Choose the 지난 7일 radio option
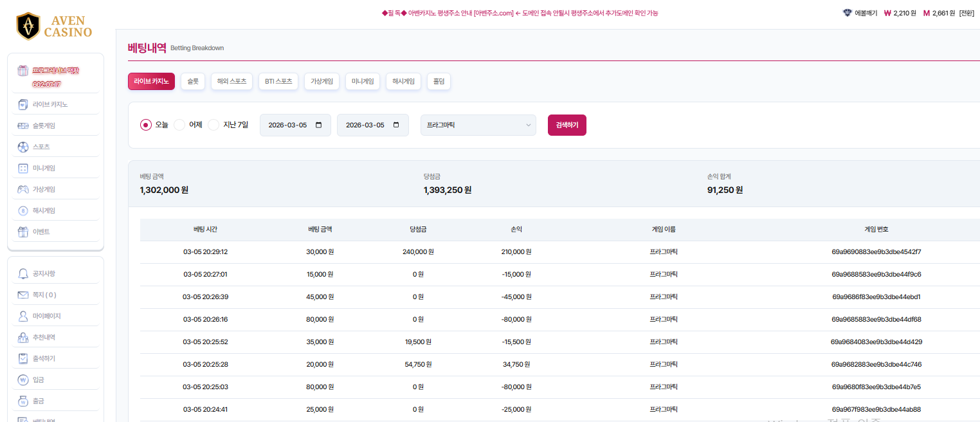 (x=213, y=125)
